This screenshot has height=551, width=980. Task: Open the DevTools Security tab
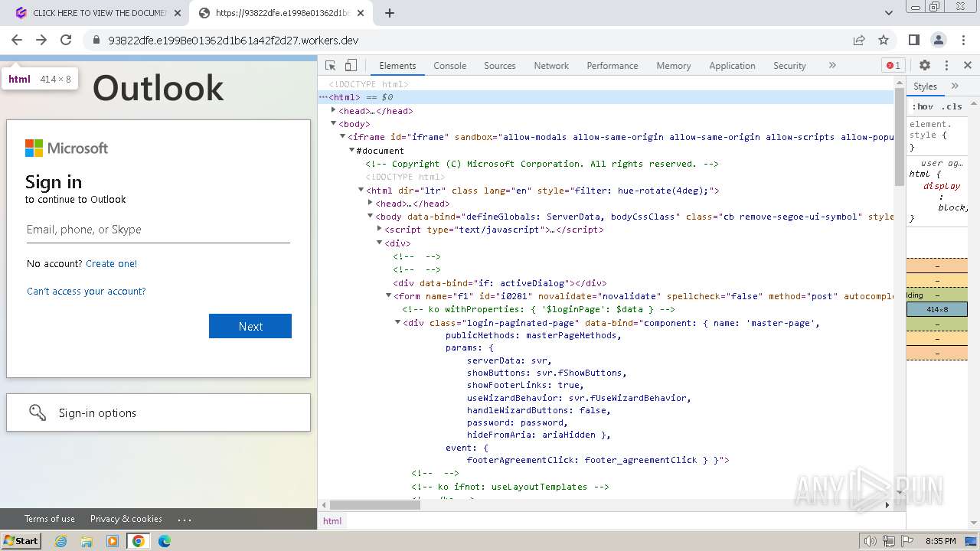789,66
